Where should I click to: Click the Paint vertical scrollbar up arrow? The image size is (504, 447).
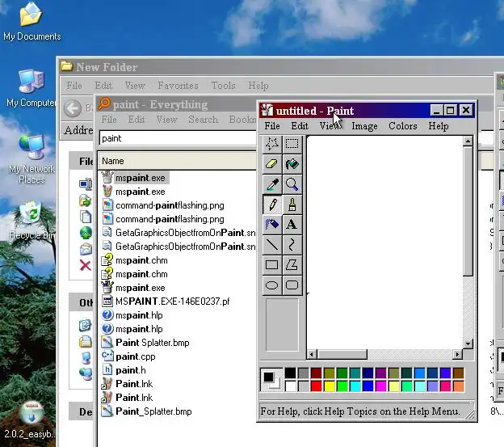[x=468, y=141]
